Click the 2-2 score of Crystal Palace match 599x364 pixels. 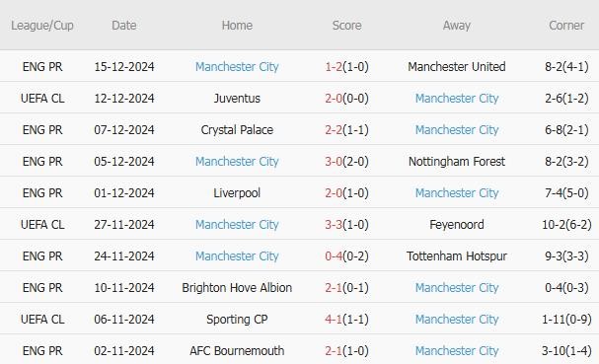click(x=334, y=130)
